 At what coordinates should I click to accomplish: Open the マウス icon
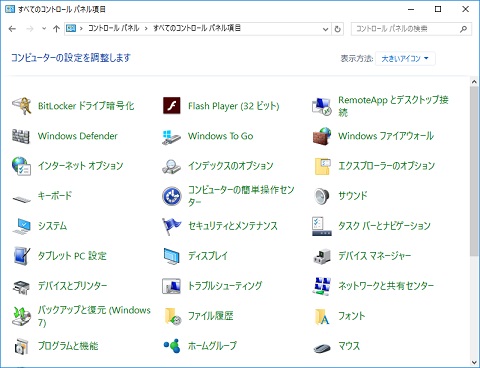point(322,348)
